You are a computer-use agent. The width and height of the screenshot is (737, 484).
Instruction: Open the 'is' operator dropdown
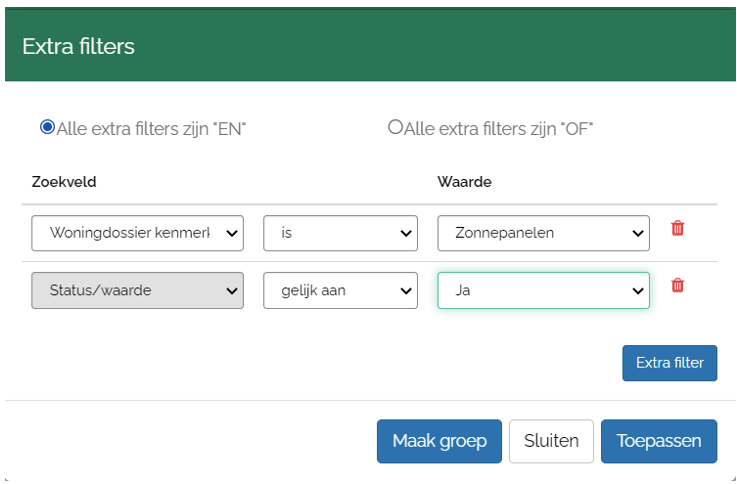click(340, 233)
